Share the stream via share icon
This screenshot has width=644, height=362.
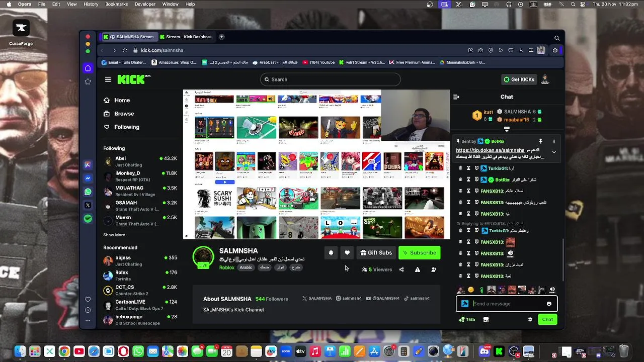[x=401, y=269]
